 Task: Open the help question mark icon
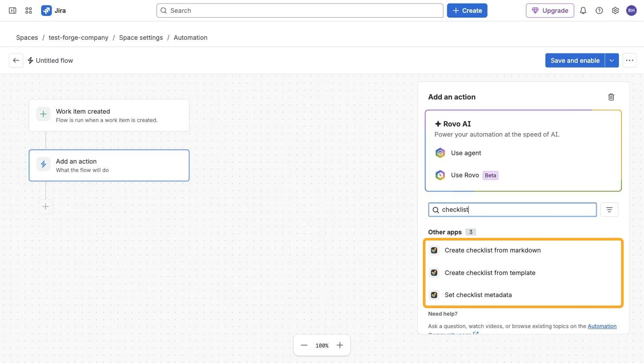pyautogui.click(x=599, y=11)
